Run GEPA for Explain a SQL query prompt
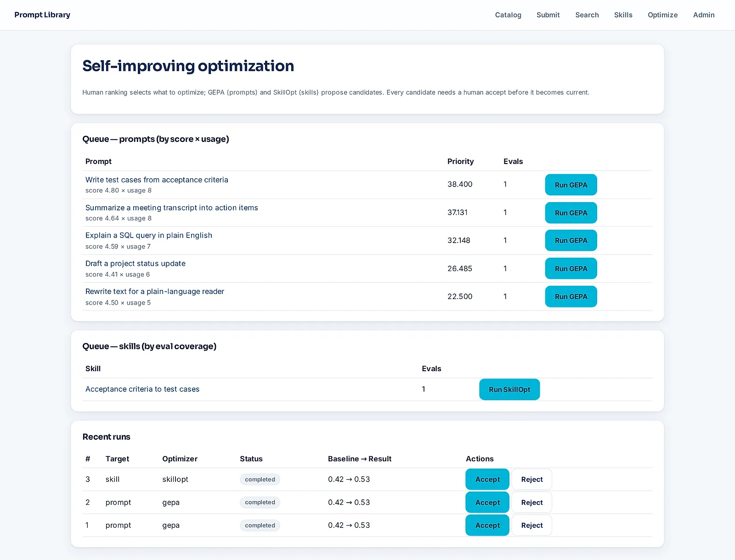This screenshot has width=735, height=560. [571, 240]
